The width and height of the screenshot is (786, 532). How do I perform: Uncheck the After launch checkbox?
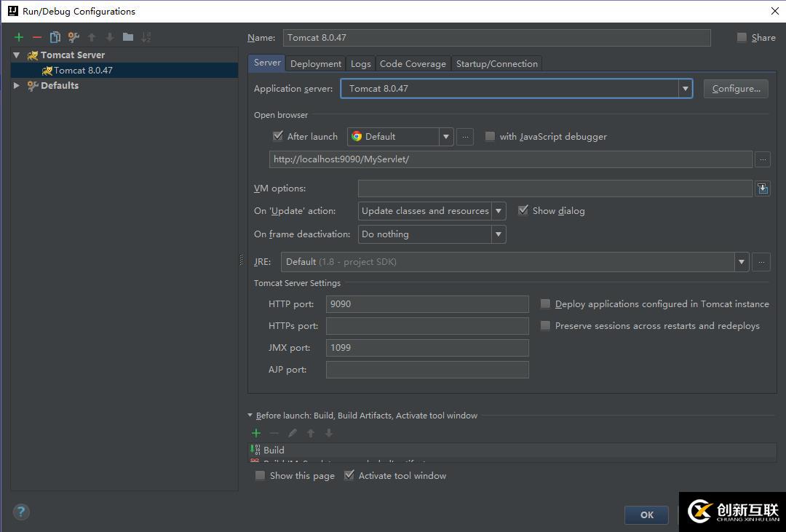coord(278,136)
